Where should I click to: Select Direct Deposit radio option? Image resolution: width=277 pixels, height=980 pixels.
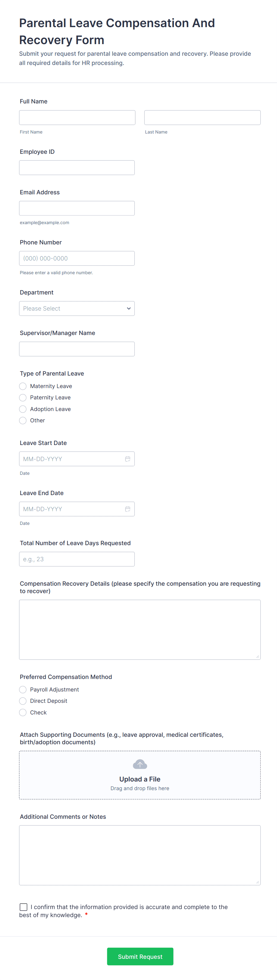pos(23,701)
